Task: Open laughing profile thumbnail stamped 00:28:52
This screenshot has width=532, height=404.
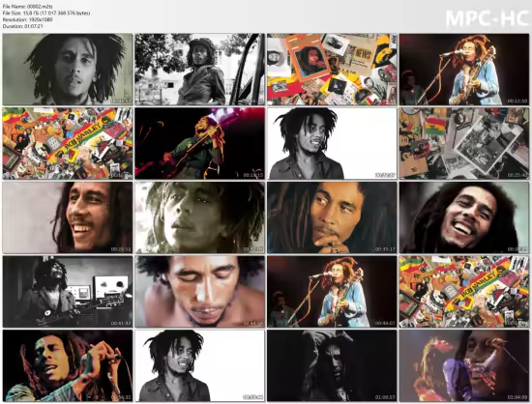Action: (x=68, y=217)
